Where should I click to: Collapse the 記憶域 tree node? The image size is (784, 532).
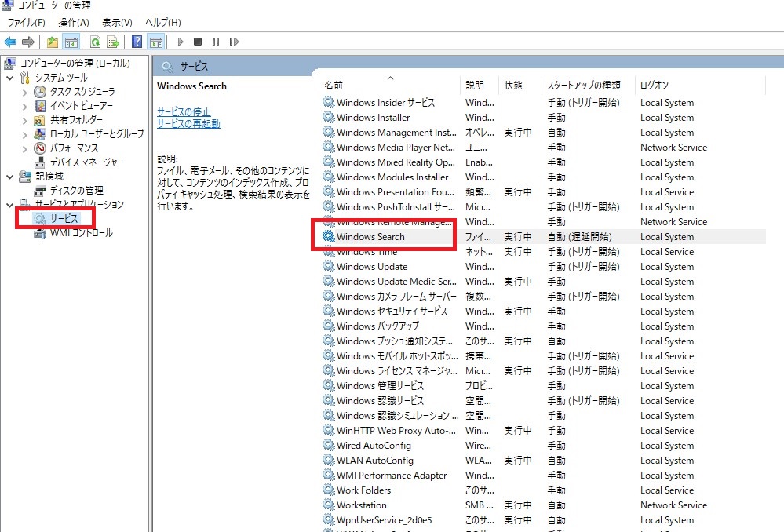10,177
